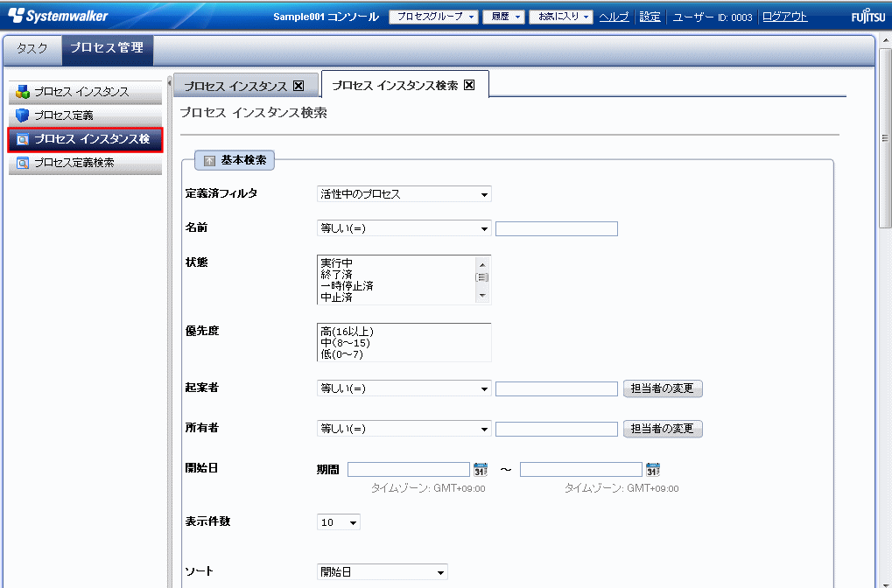
Task: Open the 定義済フィルタ dropdown
Action: 404,194
